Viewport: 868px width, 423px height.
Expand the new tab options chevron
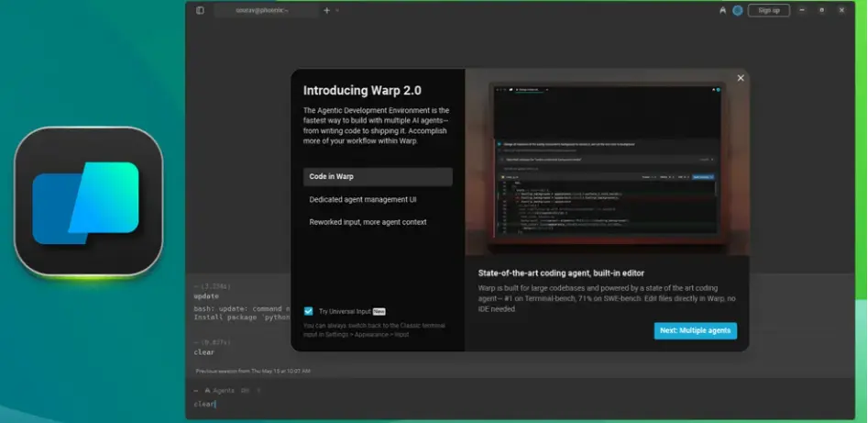[337, 10]
